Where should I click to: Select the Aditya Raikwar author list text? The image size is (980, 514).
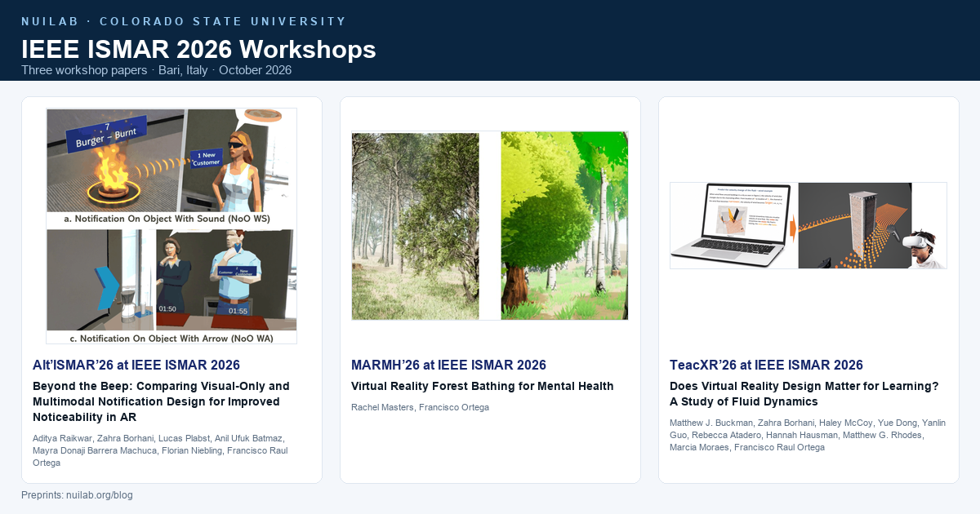pyautogui.click(x=161, y=450)
